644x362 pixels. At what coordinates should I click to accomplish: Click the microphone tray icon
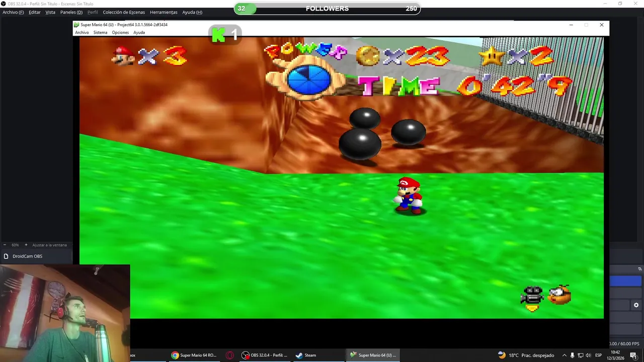tap(572, 355)
